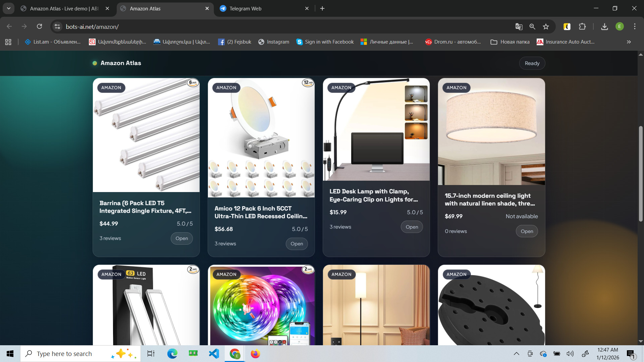The image size is (644, 362).
Task: Open the bookmarks apps grid icon
Action: click(8, 42)
